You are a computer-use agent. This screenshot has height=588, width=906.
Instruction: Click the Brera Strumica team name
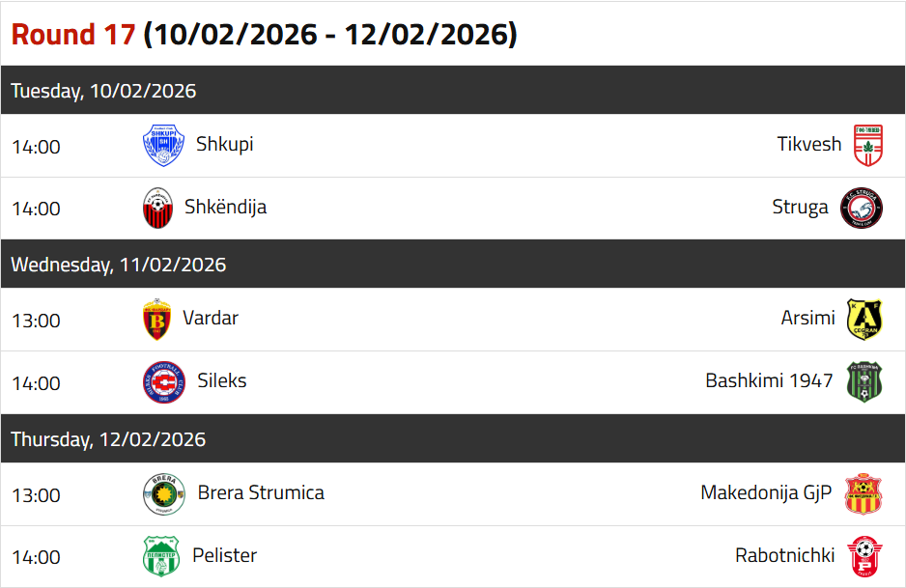pos(261,492)
